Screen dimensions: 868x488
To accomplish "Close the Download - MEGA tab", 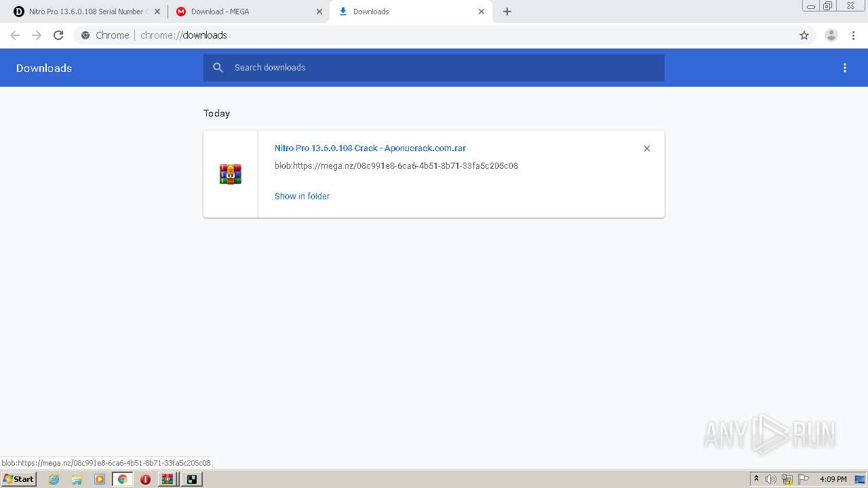I will (x=319, y=12).
